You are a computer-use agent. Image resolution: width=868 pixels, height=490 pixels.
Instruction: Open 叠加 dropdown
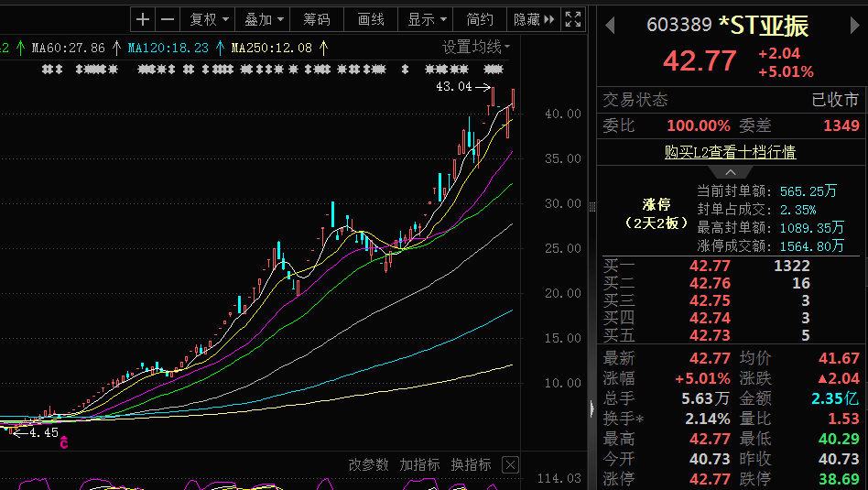click(x=263, y=19)
